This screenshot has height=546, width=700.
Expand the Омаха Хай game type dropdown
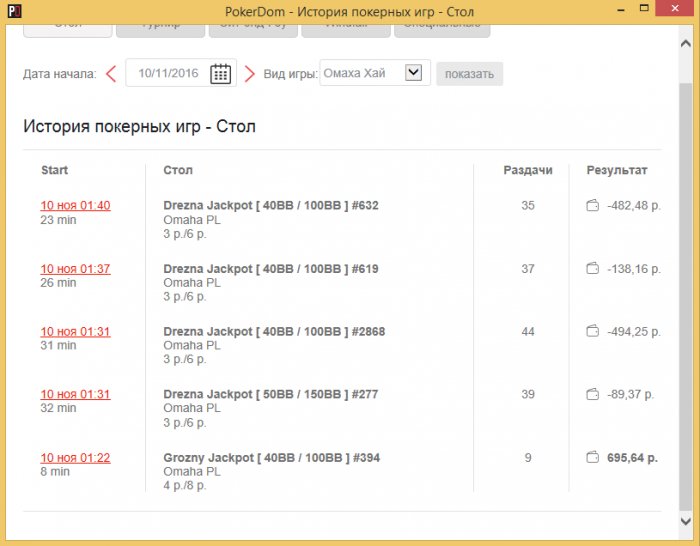click(413, 72)
